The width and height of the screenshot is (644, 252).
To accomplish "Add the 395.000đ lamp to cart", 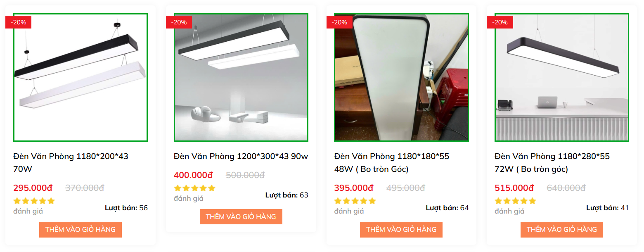I will pyautogui.click(x=401, y=230).
